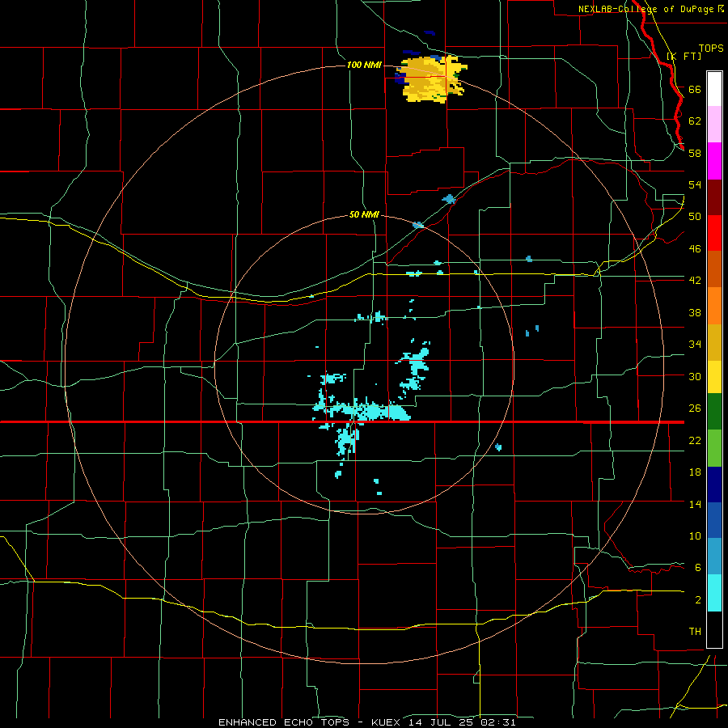Viewport: 728px width, 728px height.
Task: Click the "TOPS" legend heading
Action: 711,49
